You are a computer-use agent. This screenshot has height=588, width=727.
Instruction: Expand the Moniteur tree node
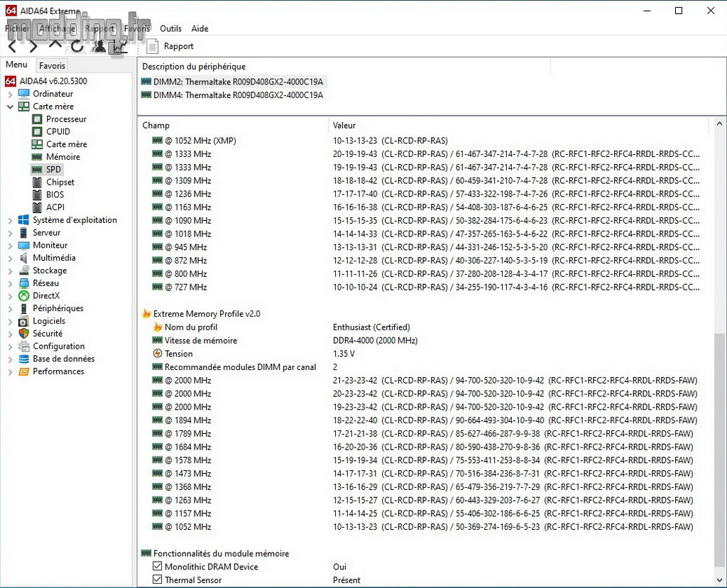pos(10,246)
